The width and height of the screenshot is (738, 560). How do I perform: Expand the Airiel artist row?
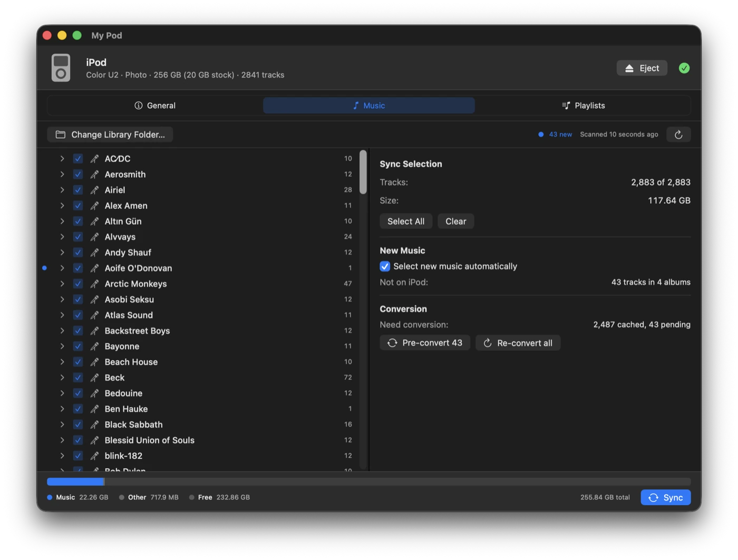62,190
